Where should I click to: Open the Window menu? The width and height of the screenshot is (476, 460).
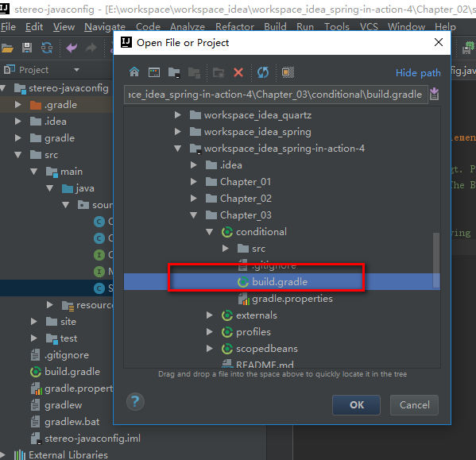pyautogui.click(x=406, y=27)
